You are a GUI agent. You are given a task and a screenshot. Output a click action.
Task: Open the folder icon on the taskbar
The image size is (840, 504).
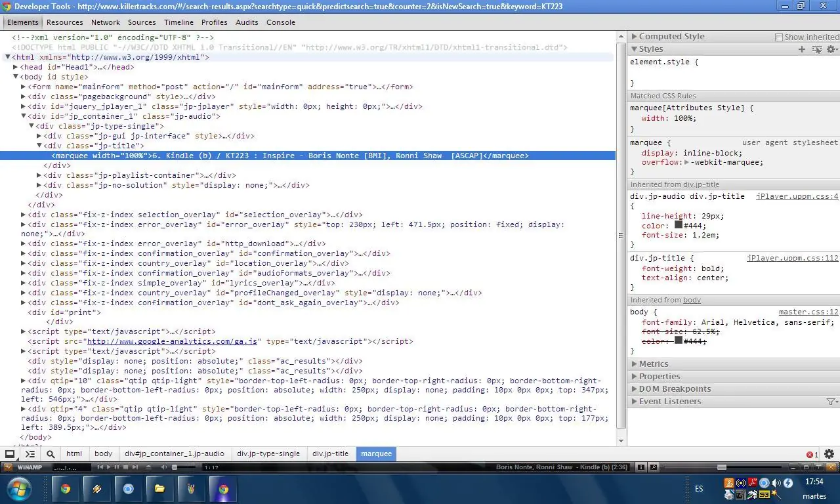pos(159,489)
